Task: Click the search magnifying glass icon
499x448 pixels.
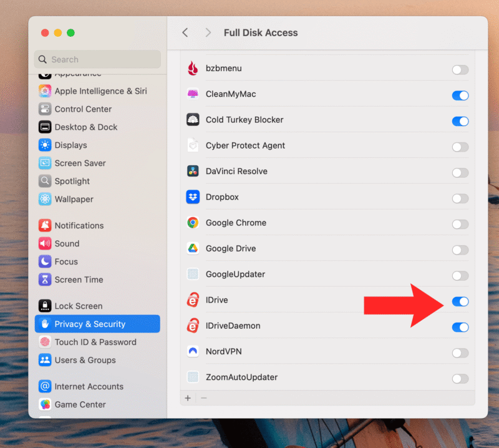Action: (42, 59)
